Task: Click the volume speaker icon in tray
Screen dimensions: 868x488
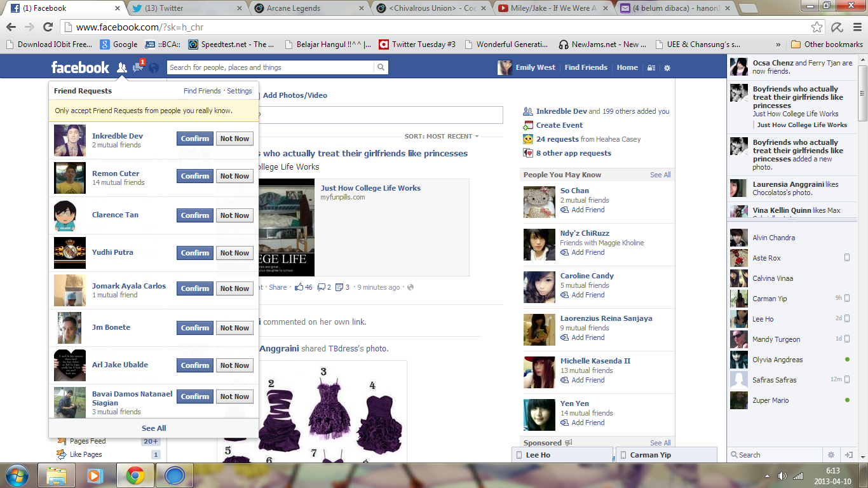Action: tap(782, 476)
